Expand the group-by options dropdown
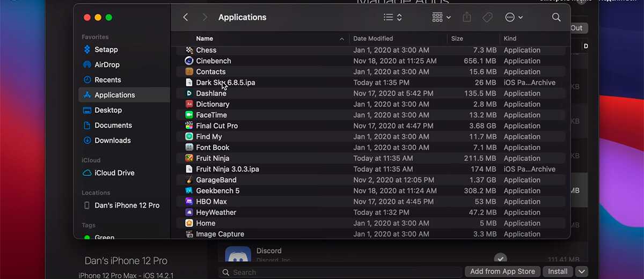Image resolution: width=644 pixels, height=279 pixels. pos(441,17)
